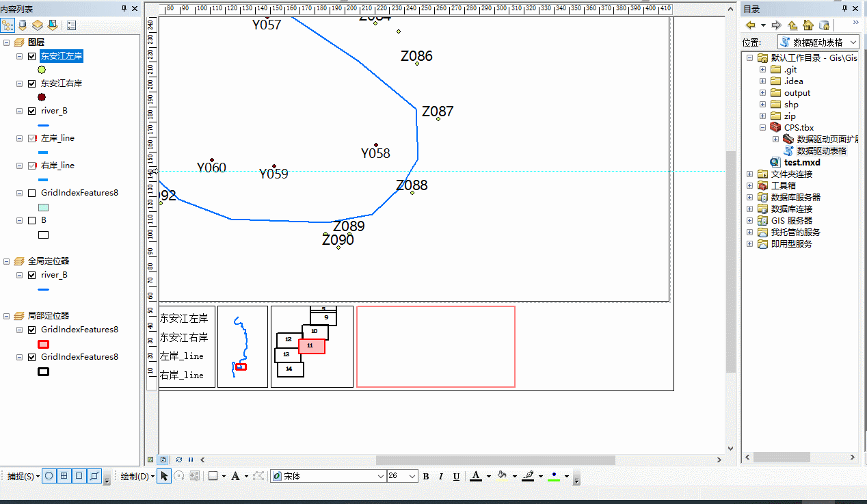Switch to layout view button
Image resolution: width=867 pixels, height=504 pixels.
[x=163, y=460]
